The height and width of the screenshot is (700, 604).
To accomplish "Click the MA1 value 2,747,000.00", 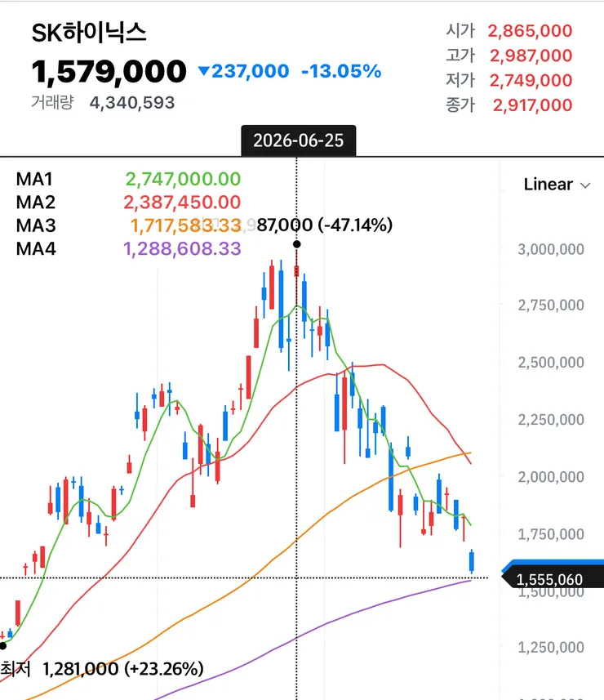I will point(183,179).
